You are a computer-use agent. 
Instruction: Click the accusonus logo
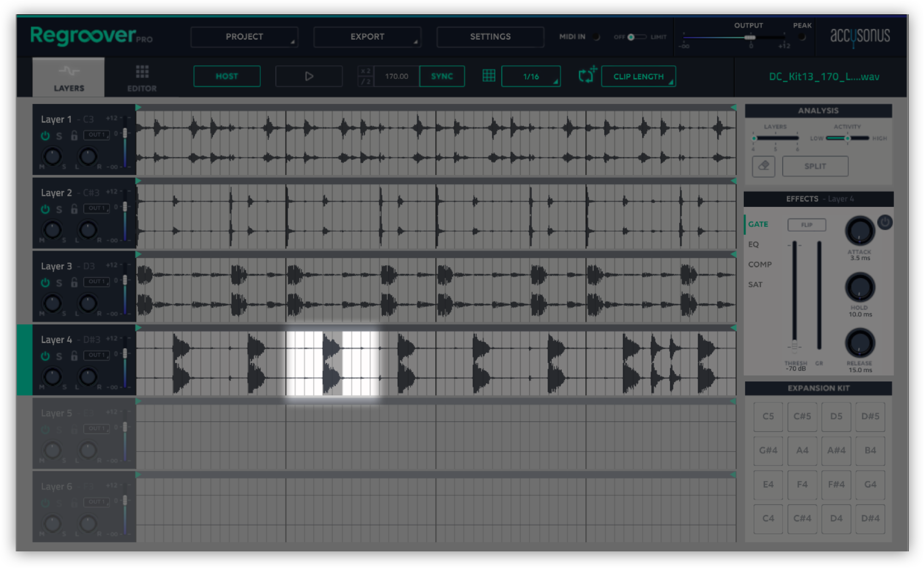[x=860, y=36]
